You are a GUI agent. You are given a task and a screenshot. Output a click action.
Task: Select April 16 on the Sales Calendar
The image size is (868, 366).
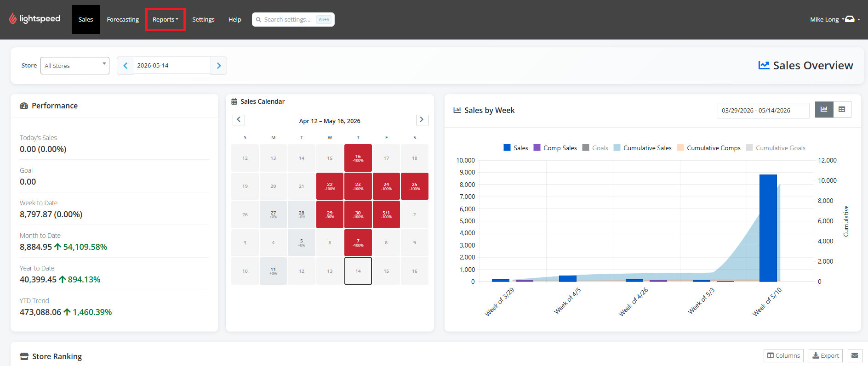(358, 158)
